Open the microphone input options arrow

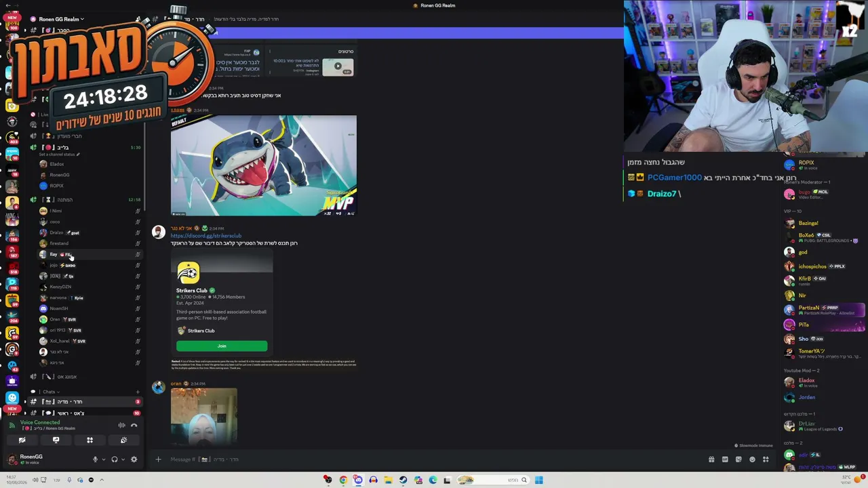[103, 460]
